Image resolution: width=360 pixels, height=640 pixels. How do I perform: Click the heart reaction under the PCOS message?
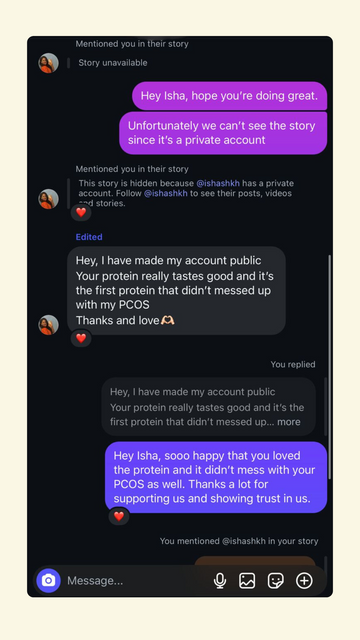(x=81, y=338)
